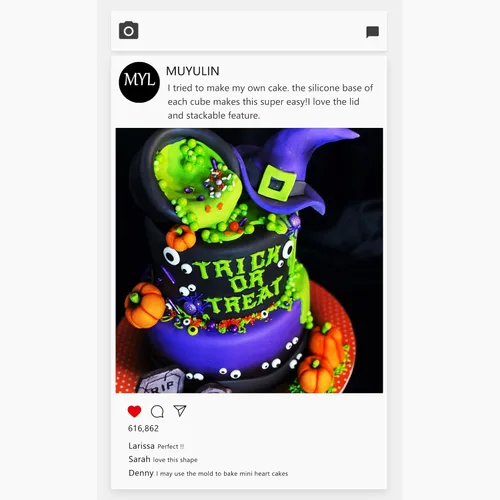Open MUYULIN username profile
This screenshot has width=500, height=500.
193,71
